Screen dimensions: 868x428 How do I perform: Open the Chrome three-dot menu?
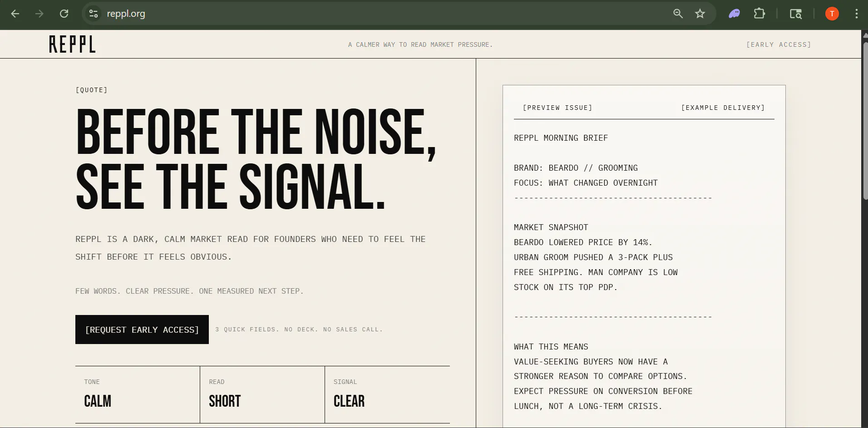(857, 14)
